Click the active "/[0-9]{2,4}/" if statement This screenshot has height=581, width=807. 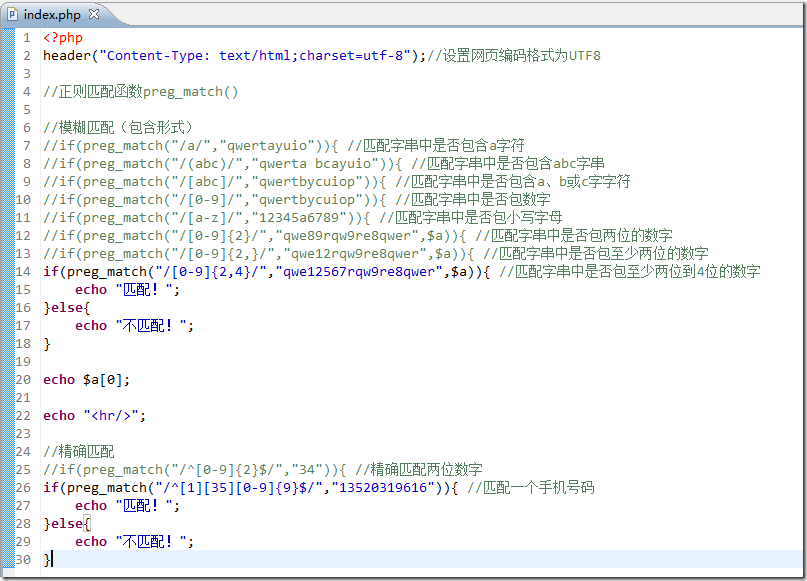tap(401, 272)
